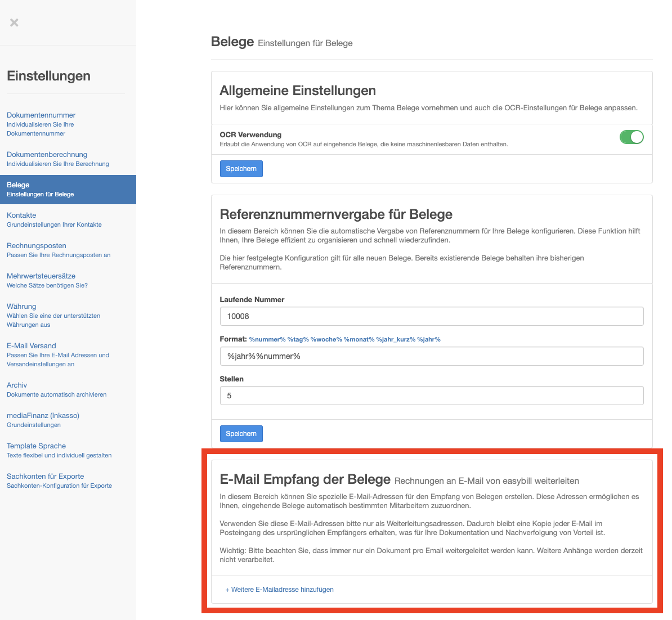Insert the %nummer% format placeholder
The width and height of the screenshot is (672, 620).
click(267, 339)
